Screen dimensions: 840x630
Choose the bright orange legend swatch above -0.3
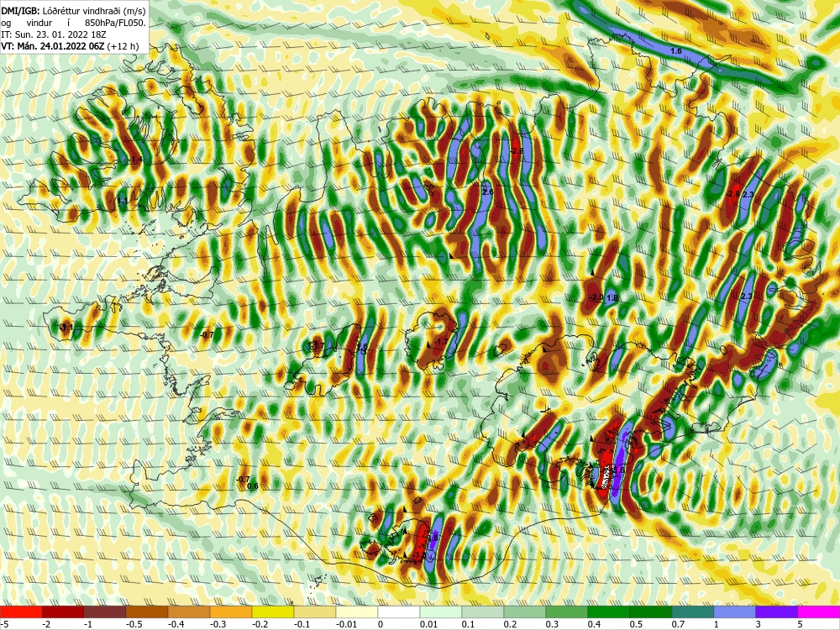231,612
